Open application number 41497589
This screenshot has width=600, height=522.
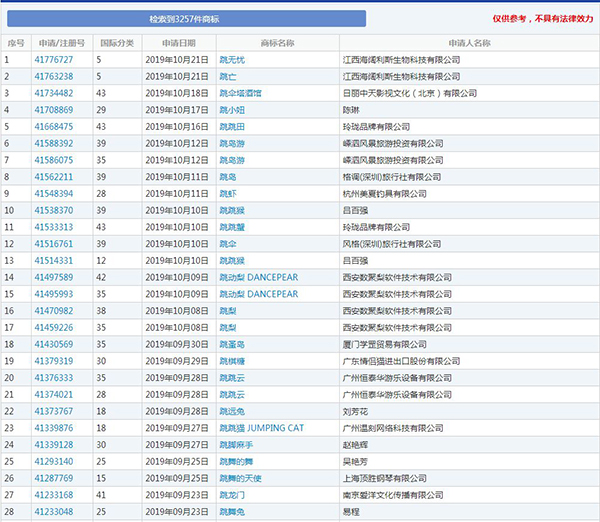pos(54,277)
